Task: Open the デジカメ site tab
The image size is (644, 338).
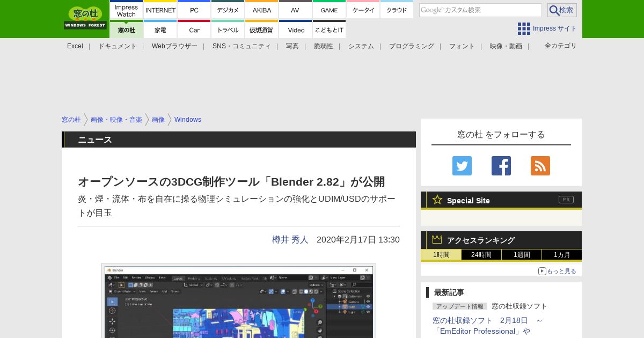Action: click(x=228, y=10)
